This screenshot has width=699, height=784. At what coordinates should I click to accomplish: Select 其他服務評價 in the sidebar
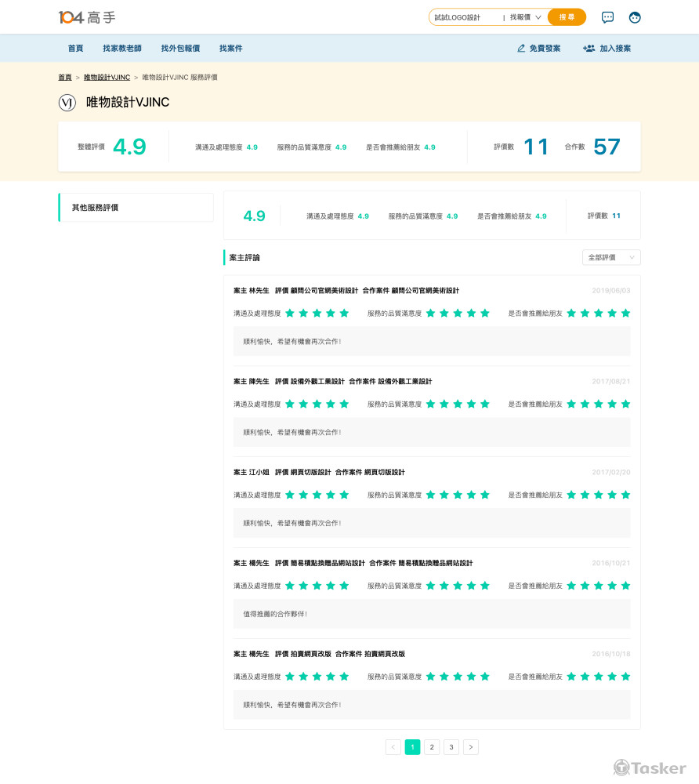(x=136, y=208)
